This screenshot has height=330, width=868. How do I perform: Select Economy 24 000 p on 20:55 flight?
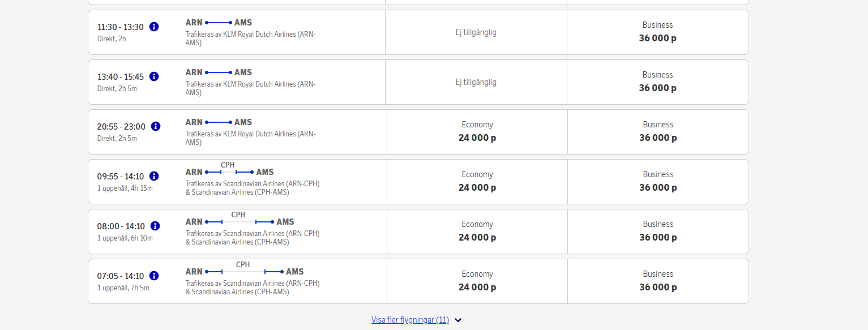(477, 132)
